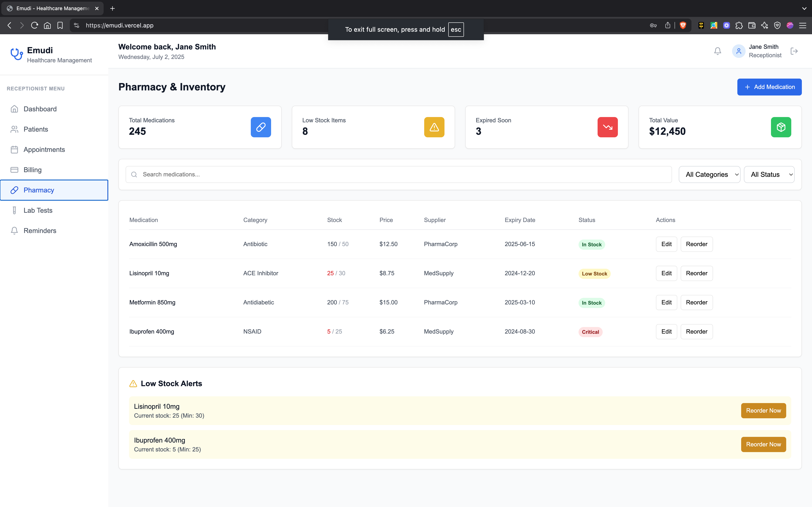Click the red Expired Soon trend icon
Viewport: 812px width, 507px height.
tap(607, 127)
